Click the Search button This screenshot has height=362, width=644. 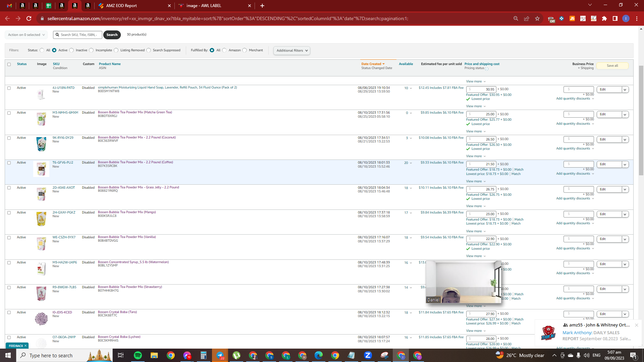click(112, 35)
